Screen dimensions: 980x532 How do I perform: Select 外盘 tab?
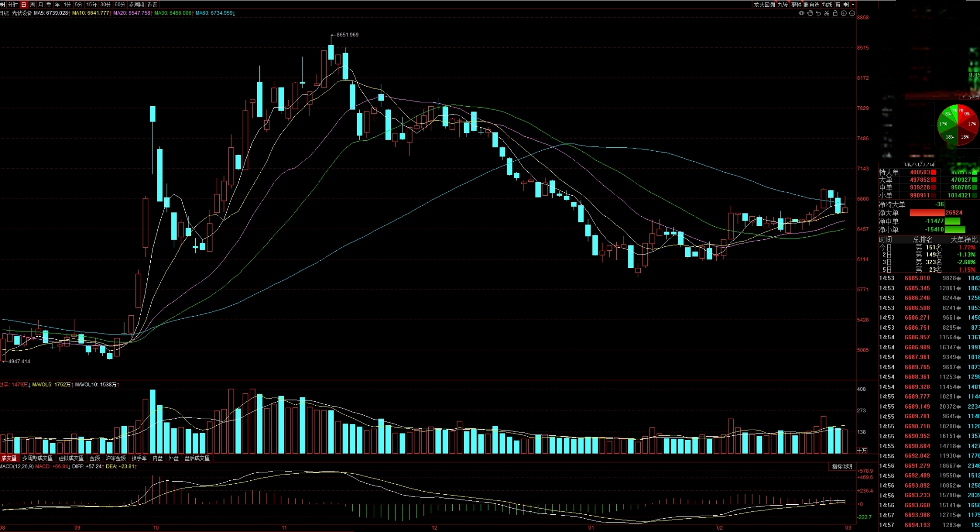pyautogui.click(x=174, y=458)
